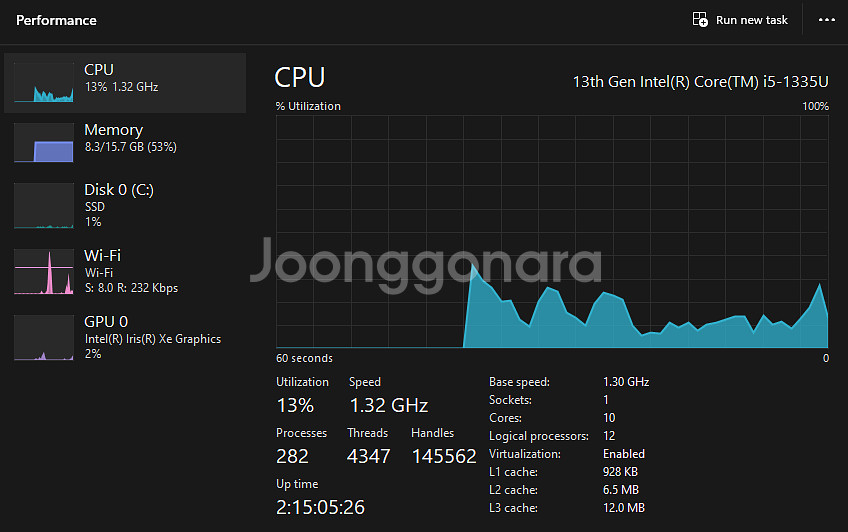Open the GPU 0 Intel Iris Xe view
Screen dimensions: 848x532
(x=125, y=337)
